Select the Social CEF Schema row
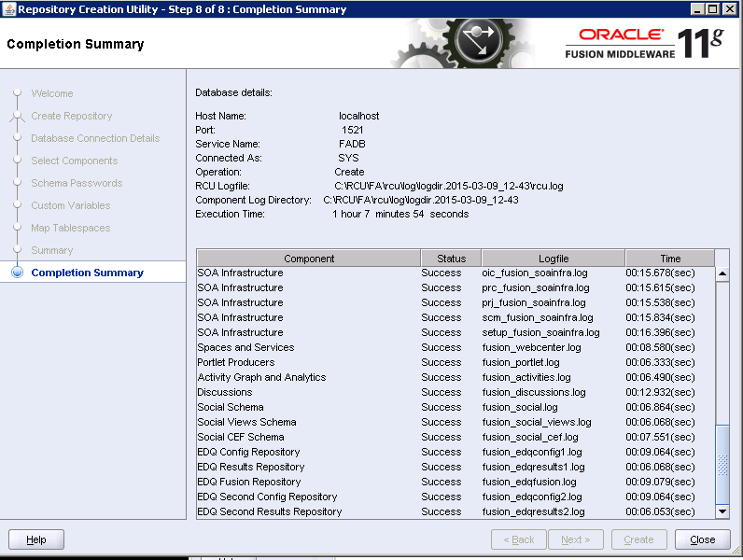The image size is (743, 560). (x=241, y=437)
